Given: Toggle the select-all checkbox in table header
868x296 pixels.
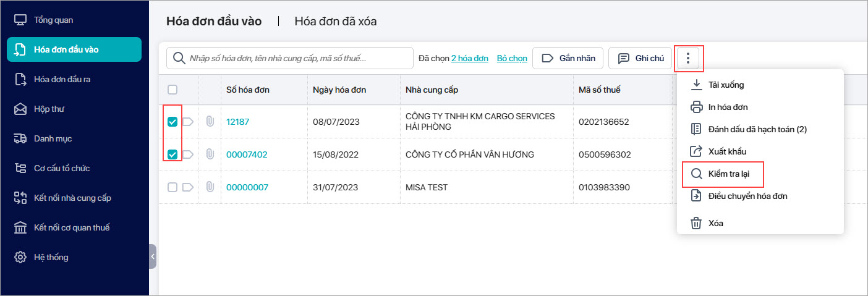Looking at the screenshot, I should (172, 90).
